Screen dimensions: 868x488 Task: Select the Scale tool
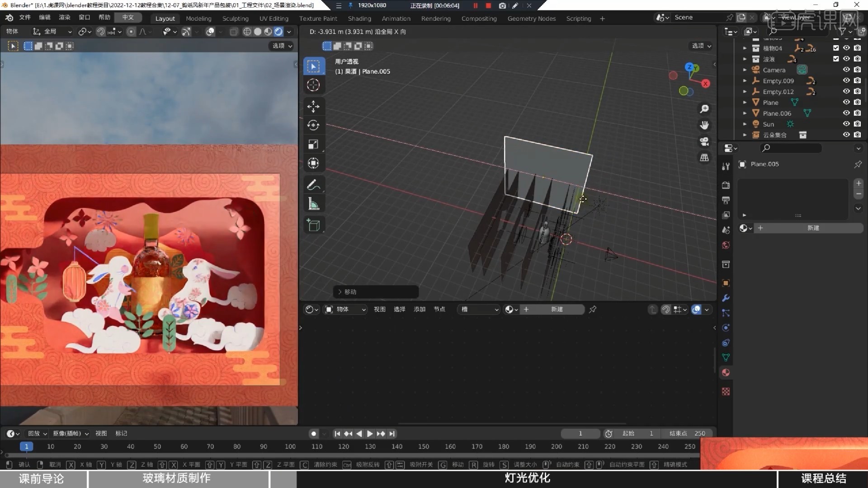pyautogui.click(x=313, y=144)
